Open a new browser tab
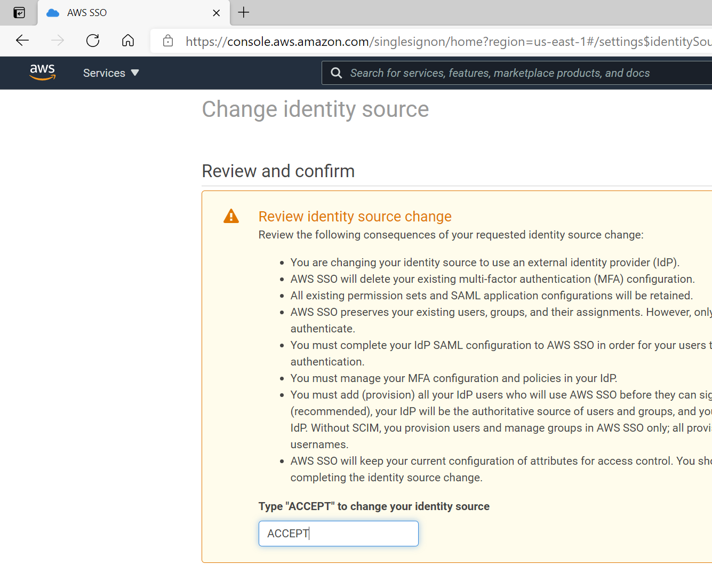Image resolution: width=712 pixels, height=588 pixels. tap(244, 12)
